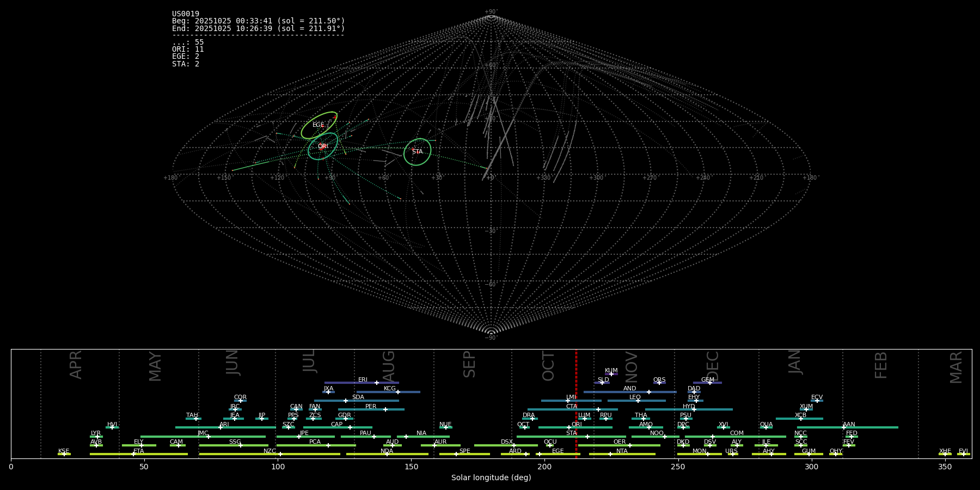Screen dimensions: 980x490
Task: Click the KCG shower label in timeline
Action: [x=390, y=389]
